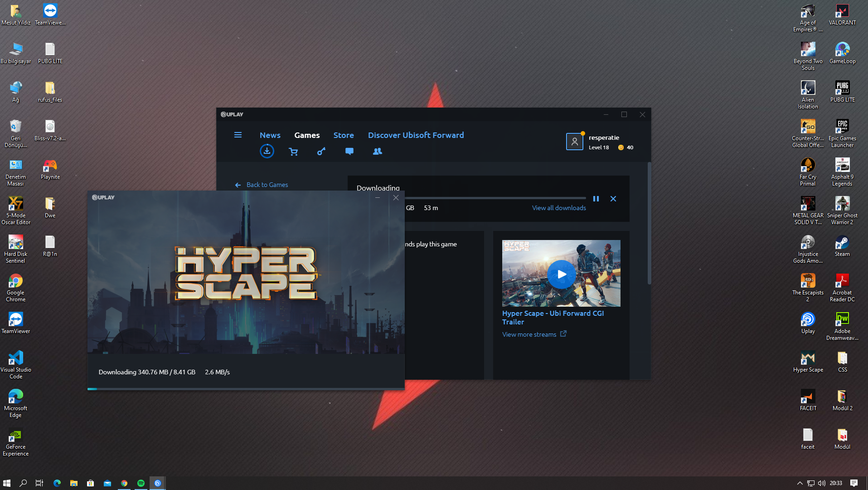The image size is (868, 490).
Task: Select the Hyper Scape desktop shortcut
Action: click(808, 362)
